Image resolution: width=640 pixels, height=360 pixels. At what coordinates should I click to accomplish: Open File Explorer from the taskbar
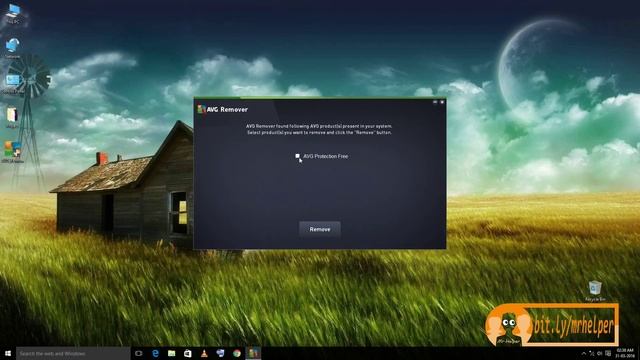point(171,353)
